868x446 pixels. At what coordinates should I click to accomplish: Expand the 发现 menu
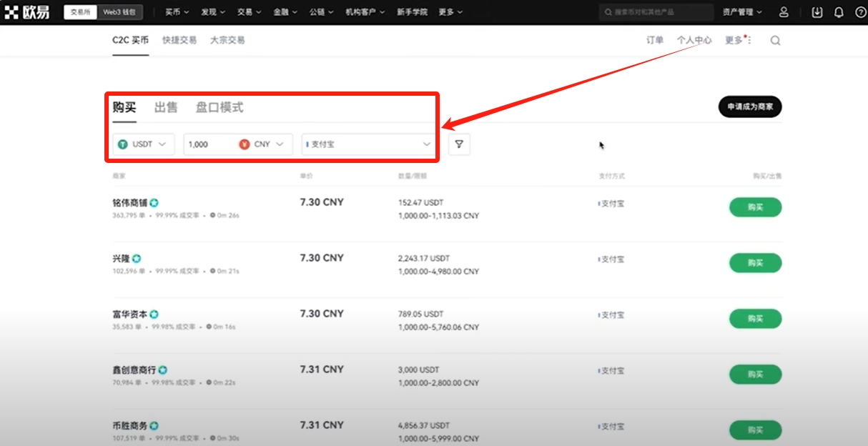click(213, 12)
